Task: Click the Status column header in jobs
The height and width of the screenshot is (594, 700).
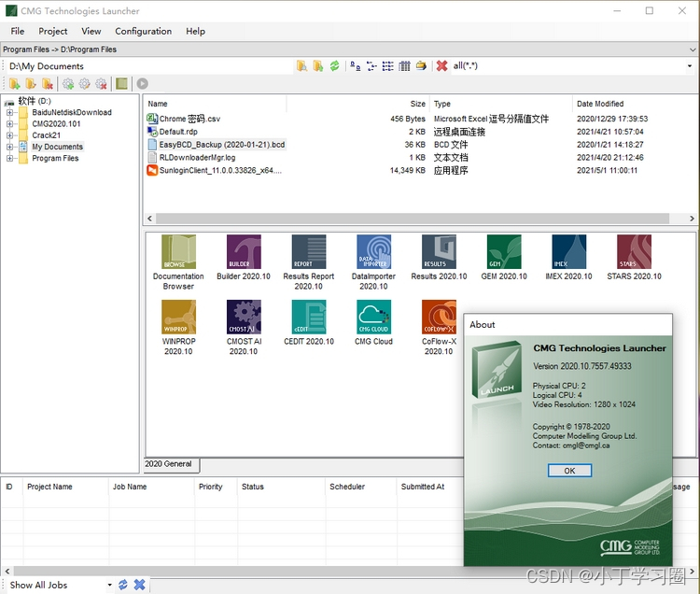Action: pos(281,487)
